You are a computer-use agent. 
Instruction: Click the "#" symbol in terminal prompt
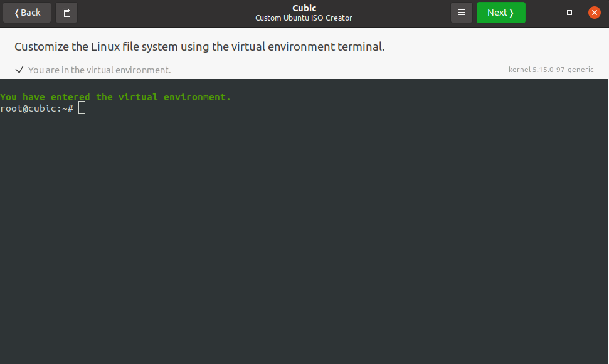click(x=70, y=108)
